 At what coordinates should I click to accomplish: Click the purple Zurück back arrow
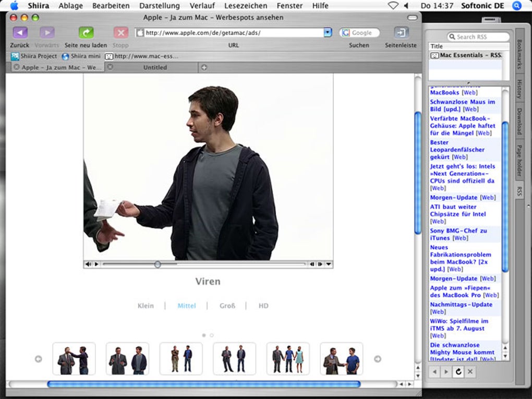click(x=20, y=33)
